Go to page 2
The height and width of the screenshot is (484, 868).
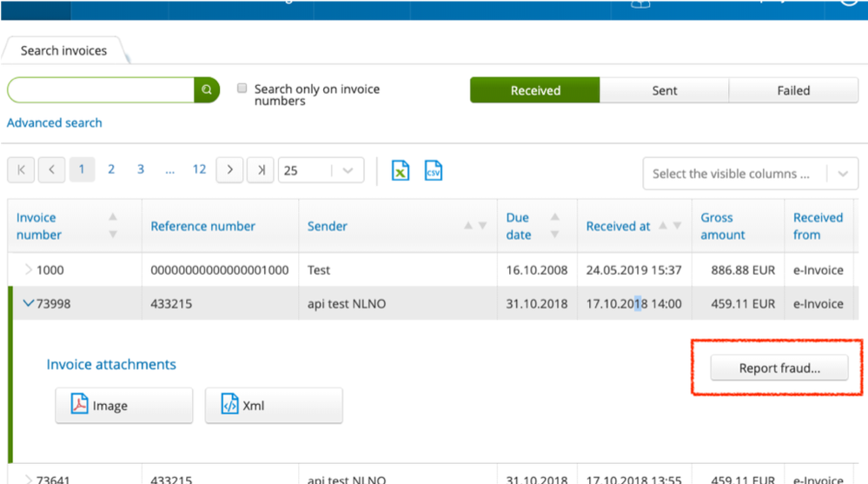point(111,169)
